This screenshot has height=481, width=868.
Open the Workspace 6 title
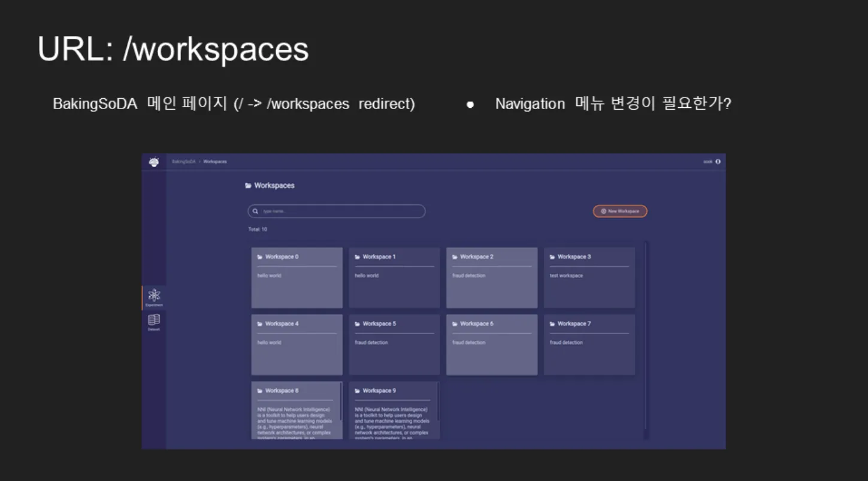tap(477, 324)
